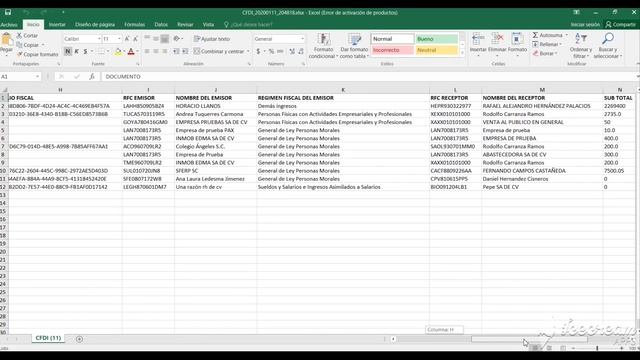This screenshot has height=360, width=640.
Task: Open Ordenar y filtrar
Action: tap(580, 46)
